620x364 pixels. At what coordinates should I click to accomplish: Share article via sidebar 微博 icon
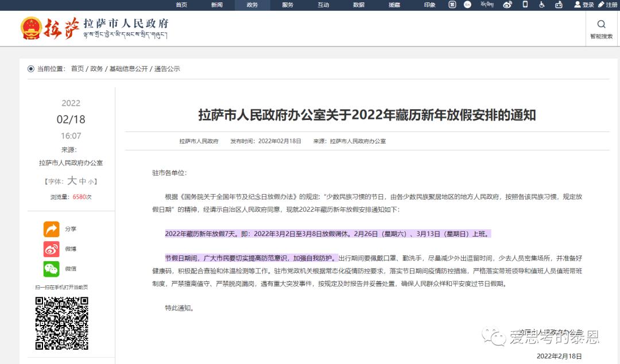51,249
